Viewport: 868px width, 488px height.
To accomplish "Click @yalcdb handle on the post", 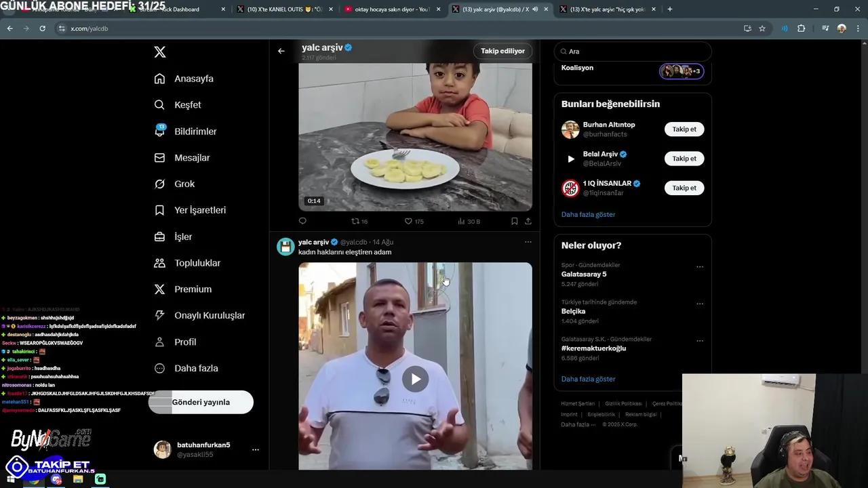I will [353, 242].
